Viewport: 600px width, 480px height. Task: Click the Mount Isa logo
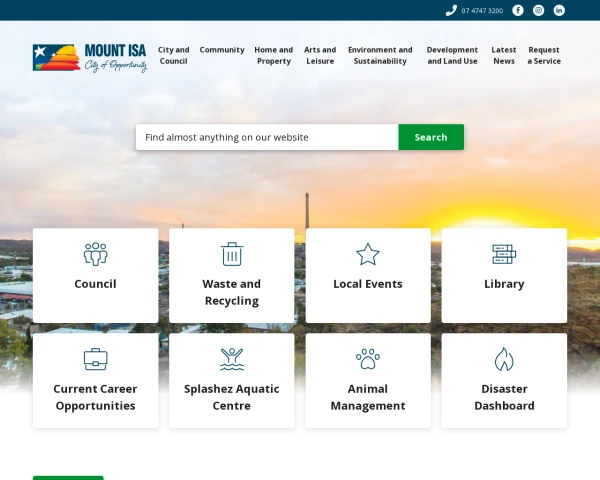90,57
